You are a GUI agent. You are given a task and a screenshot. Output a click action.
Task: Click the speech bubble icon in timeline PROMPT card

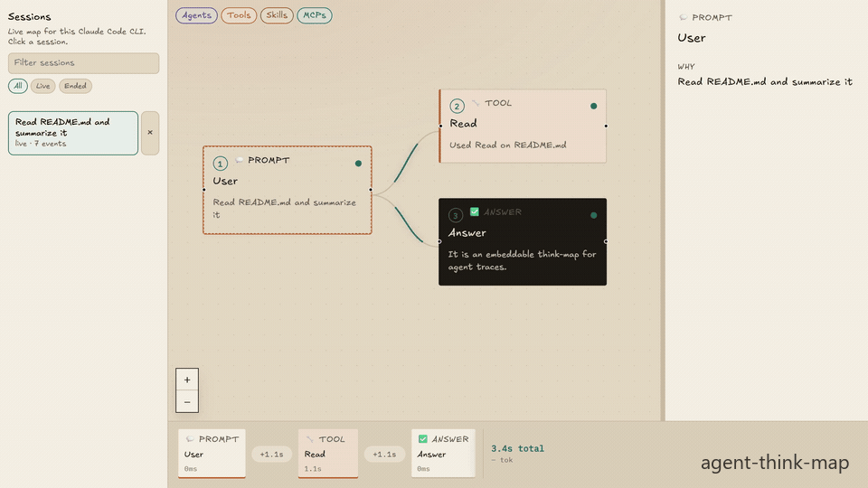[190, 439]
